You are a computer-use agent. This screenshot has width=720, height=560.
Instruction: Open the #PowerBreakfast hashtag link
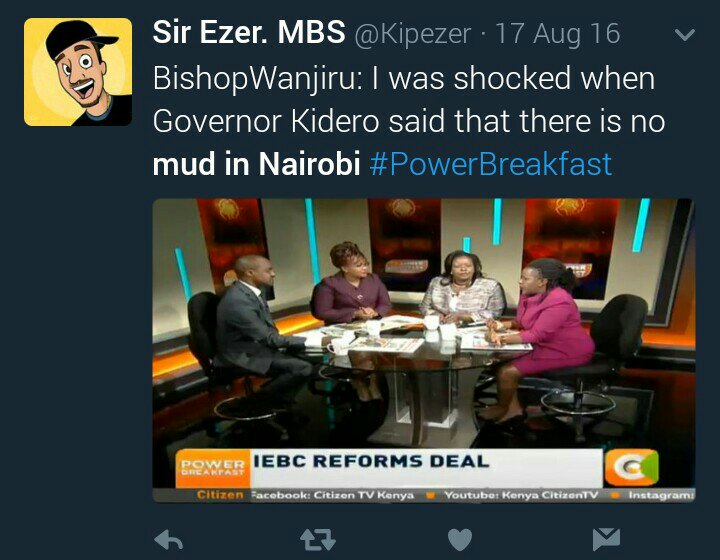pyautogui.click(x=490, y=164)
